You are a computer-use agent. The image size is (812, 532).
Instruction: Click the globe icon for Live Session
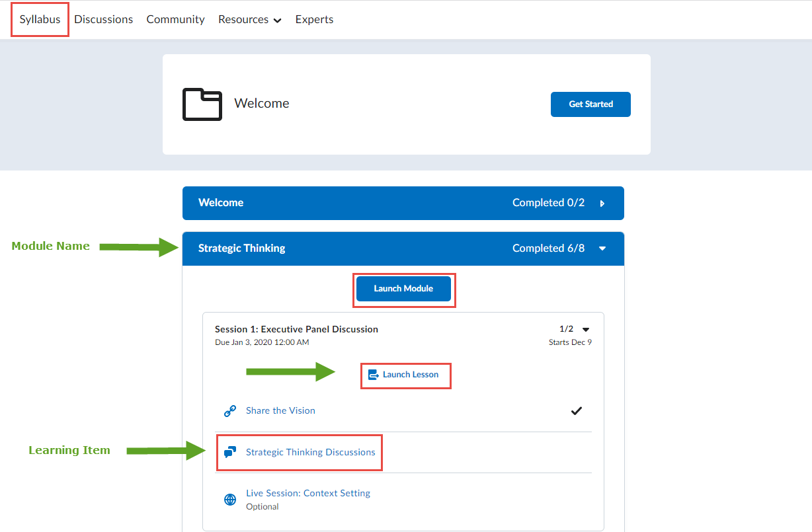click(230, 500)
